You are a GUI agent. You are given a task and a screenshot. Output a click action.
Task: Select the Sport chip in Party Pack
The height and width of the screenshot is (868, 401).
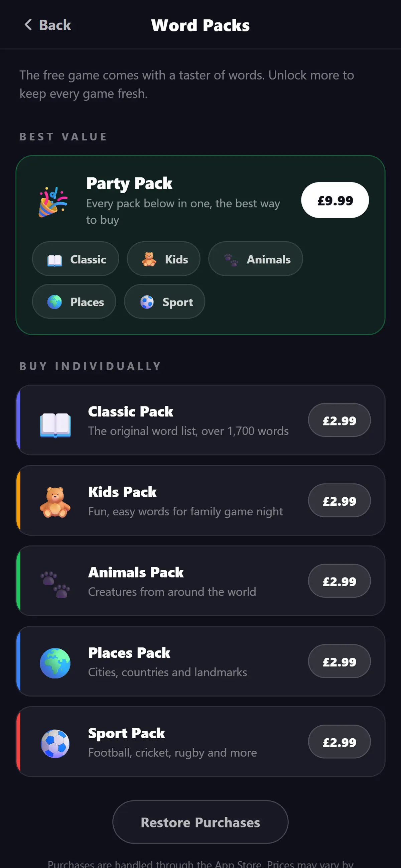(x=164, y=301)
